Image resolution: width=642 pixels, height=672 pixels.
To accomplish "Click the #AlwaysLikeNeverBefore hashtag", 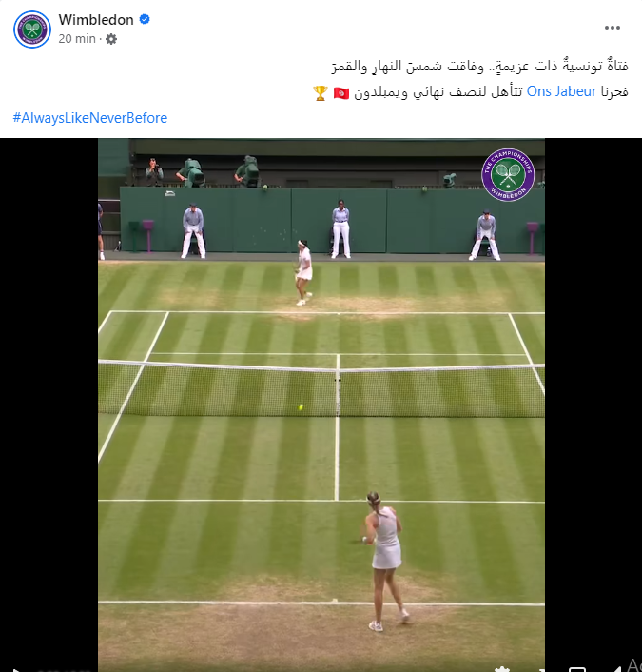I will 90,118.
